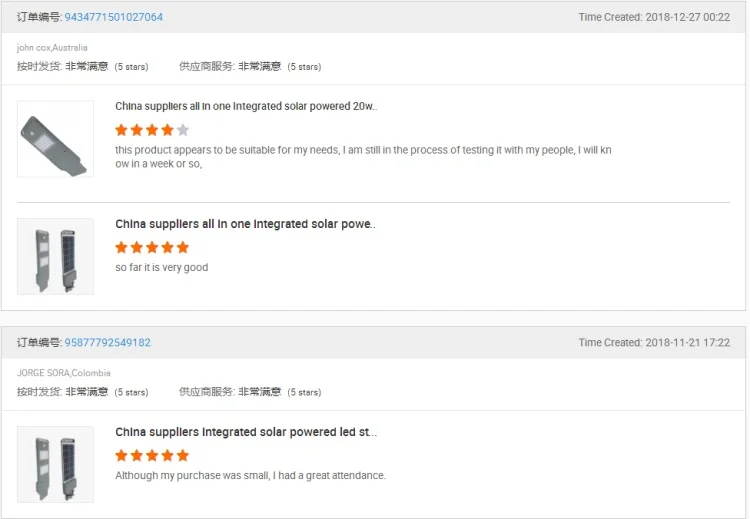This screenshot has width=750, height=519.
Task: Click the 20w solar street light thumbnail
Action: tap(55, 139)
